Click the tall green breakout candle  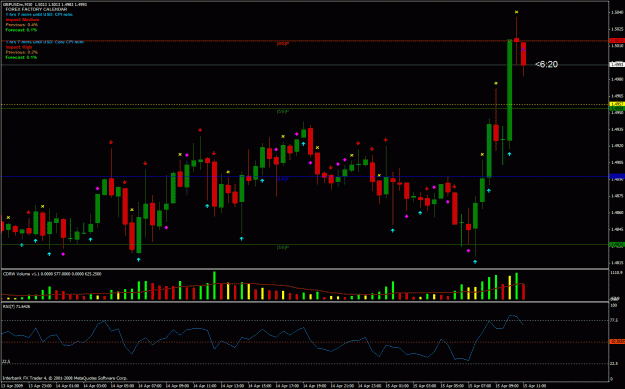pyautogui.click(x=509, y=90)
